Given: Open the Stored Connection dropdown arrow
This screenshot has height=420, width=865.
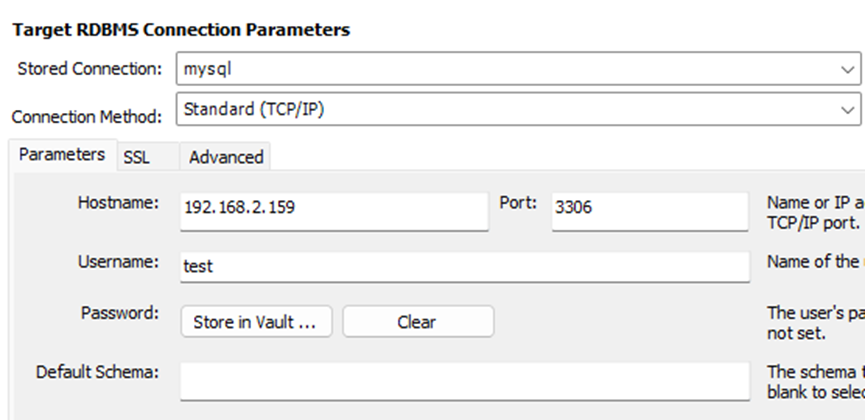Looking at the screenshot, I should pyautogui.click(x=848, y=70).
